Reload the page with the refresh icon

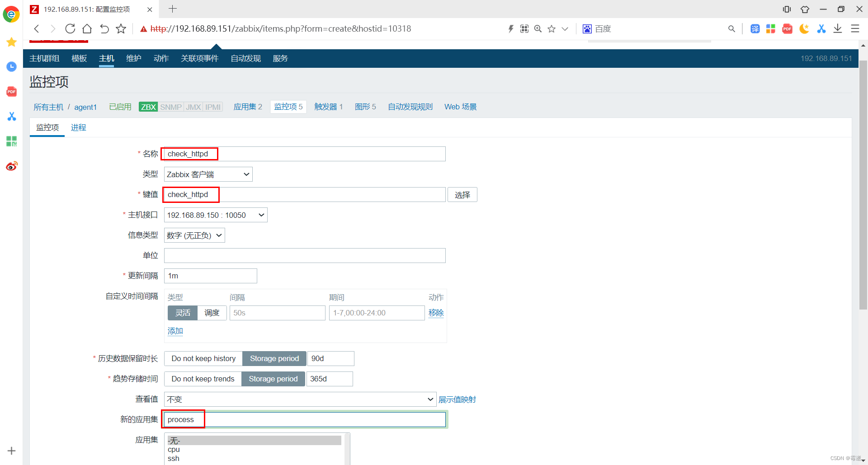[x=70, y=29]
